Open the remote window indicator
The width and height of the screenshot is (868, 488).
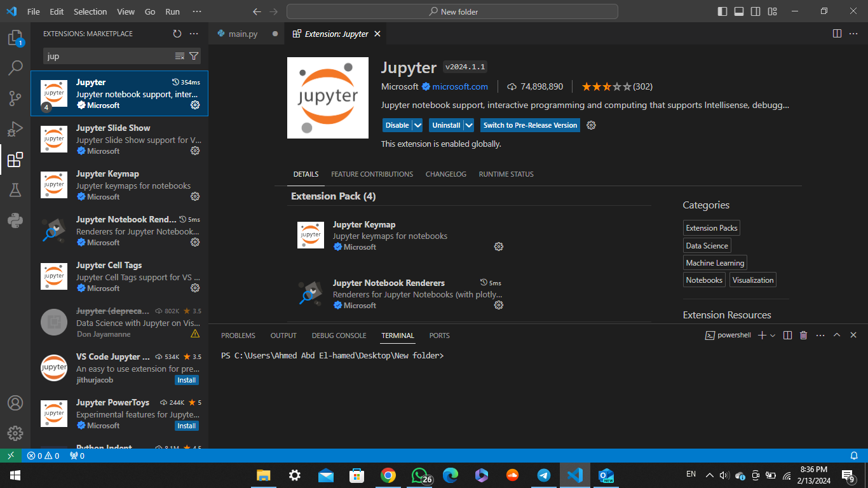(x=11, y=456)
